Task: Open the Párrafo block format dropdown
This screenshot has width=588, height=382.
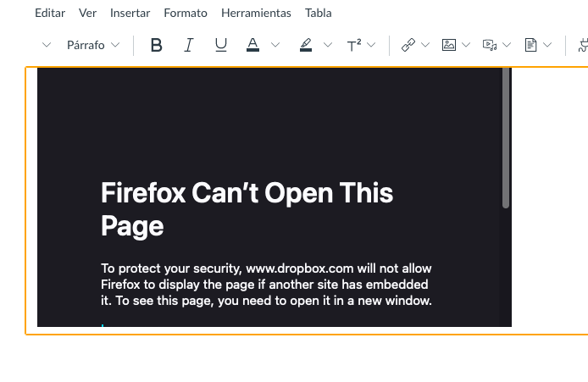Action: point(93,45)
